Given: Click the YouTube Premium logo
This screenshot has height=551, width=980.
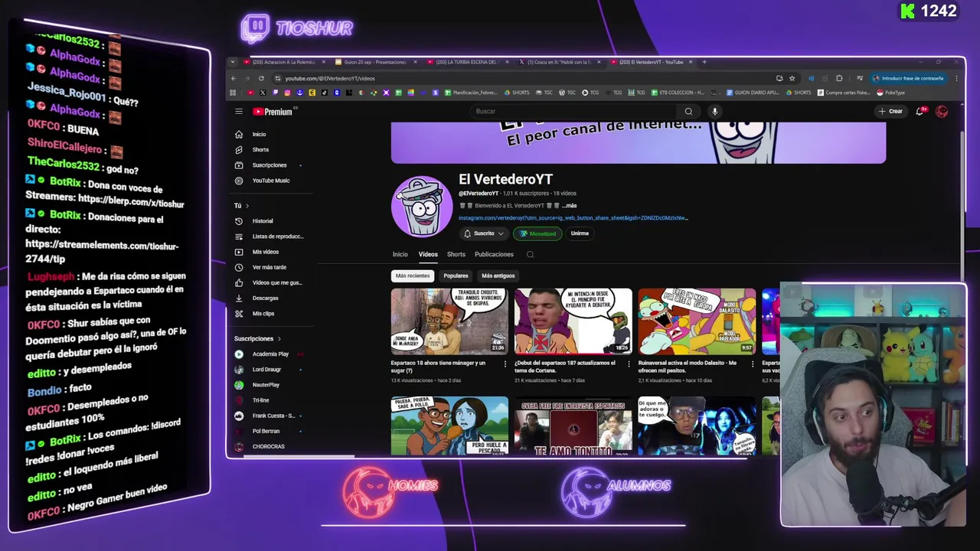Looking at the screenshot, I should point(273,112).
